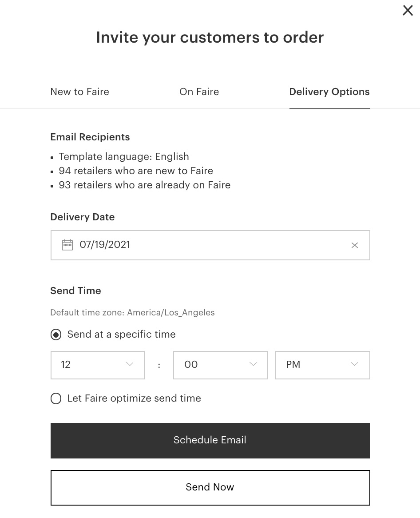420x518 pixels.
Task: Click the chevron on the hour selector
Action: [129, 364]
